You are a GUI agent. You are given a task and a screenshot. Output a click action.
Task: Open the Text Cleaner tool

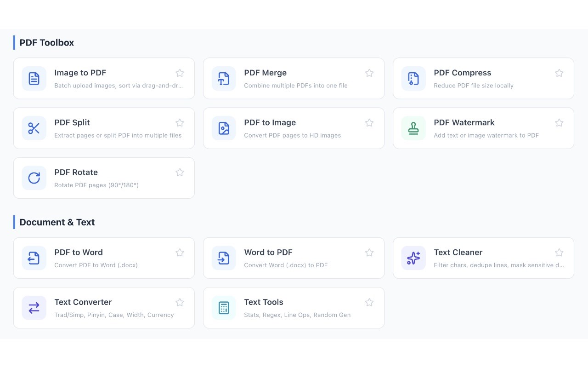click(483, 258)
